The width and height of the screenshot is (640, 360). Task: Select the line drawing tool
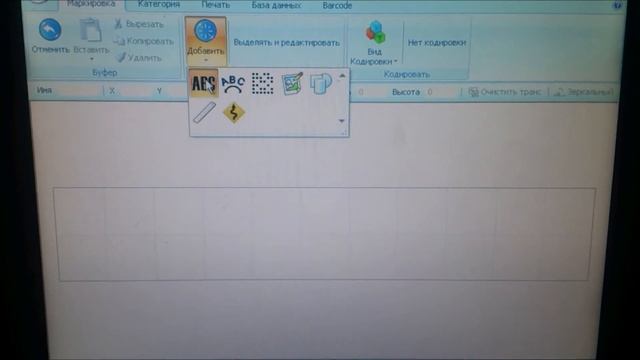[204, 113]
